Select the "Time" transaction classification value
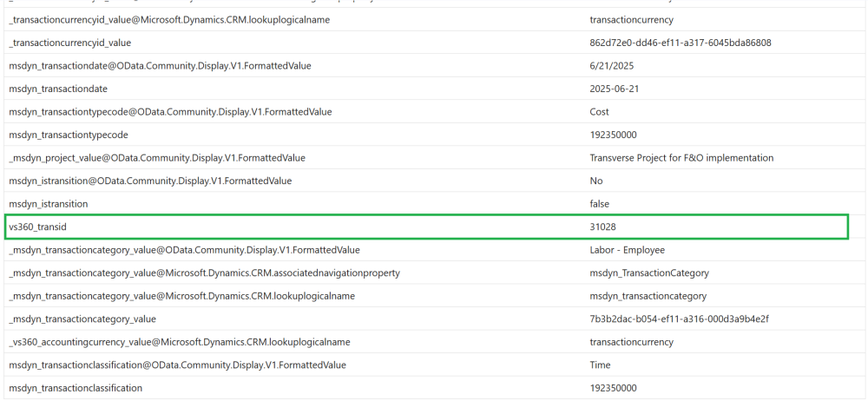 point(600,365)
